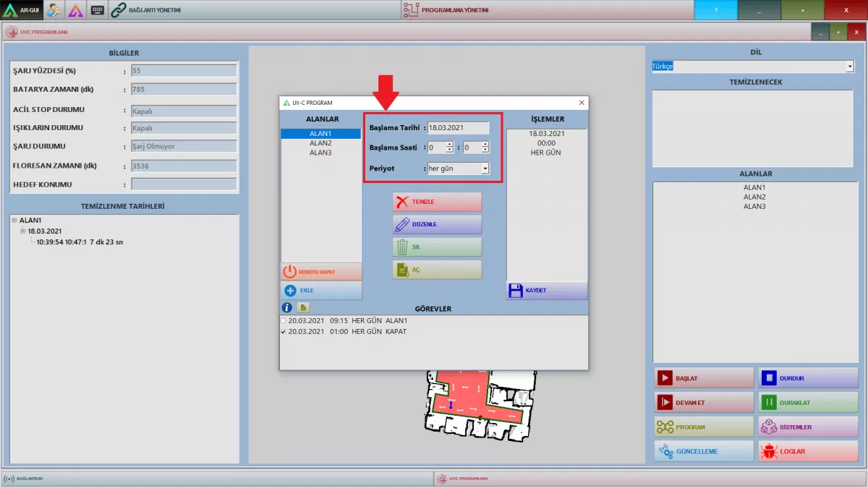
Task: Click the blue plus icon on EKLE
Action: tap(290, 291)
